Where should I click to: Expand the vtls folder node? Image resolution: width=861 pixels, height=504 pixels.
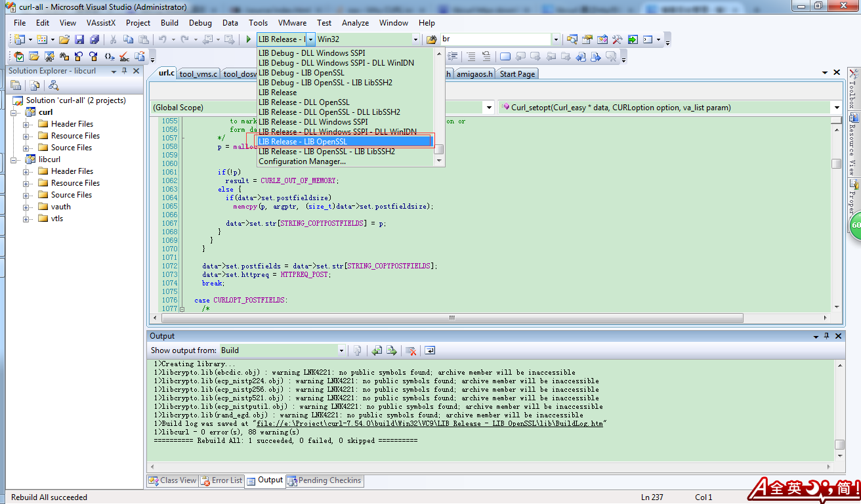(27, 219)
